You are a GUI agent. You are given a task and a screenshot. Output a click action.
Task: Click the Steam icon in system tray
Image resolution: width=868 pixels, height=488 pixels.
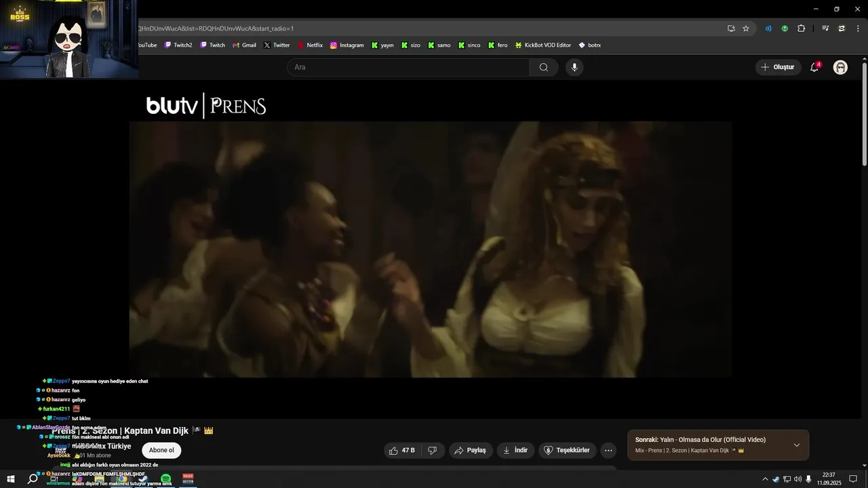[776, 479]
